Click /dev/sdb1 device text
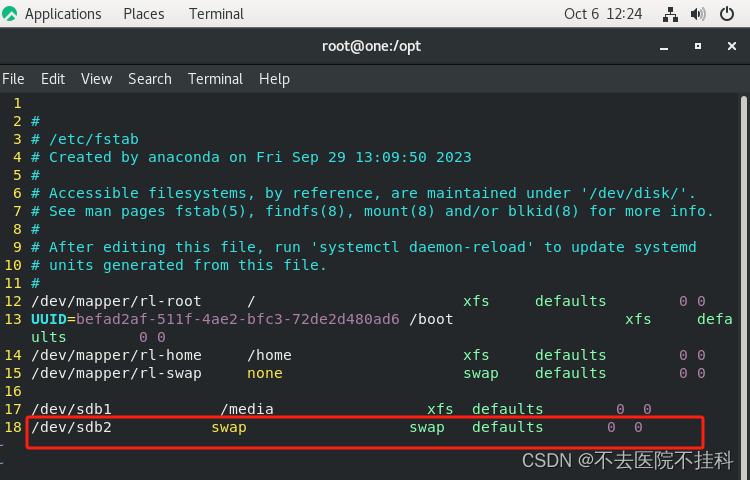Screen dimensions: 750x480 pos(71,409)
